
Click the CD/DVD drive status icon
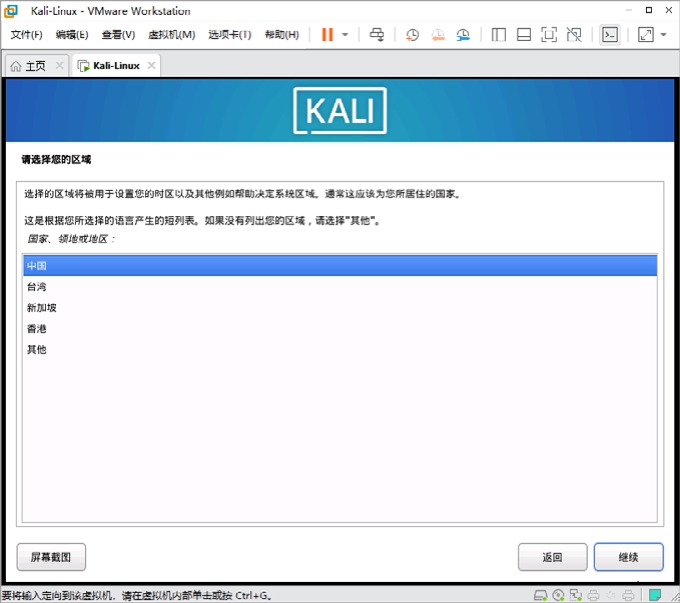click(559, 595)
